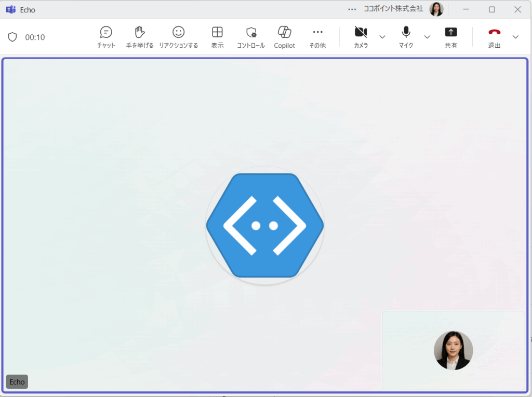The image size is (532, 397).
Task: Open title bar three-dot settings menu
Action: (352, 9)
